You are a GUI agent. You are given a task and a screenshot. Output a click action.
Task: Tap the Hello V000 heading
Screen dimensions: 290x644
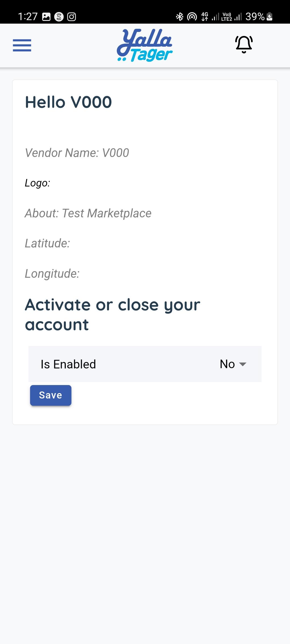pos(68,102)
